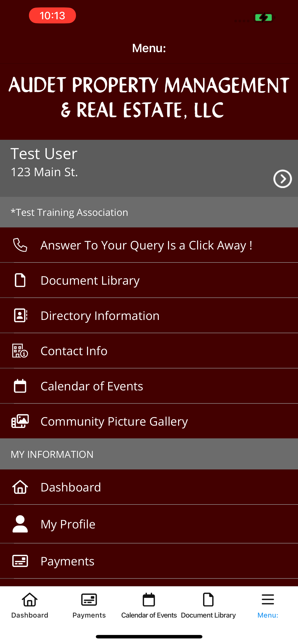Tap the person icon next to My Profile
This screenshot has height=644, width=298.
(x=20, y=524)
